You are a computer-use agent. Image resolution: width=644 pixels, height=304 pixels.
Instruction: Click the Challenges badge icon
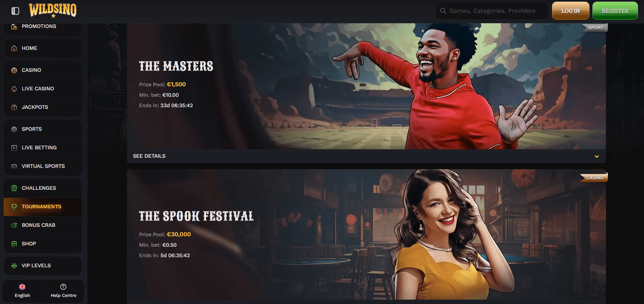coord(14,188)
